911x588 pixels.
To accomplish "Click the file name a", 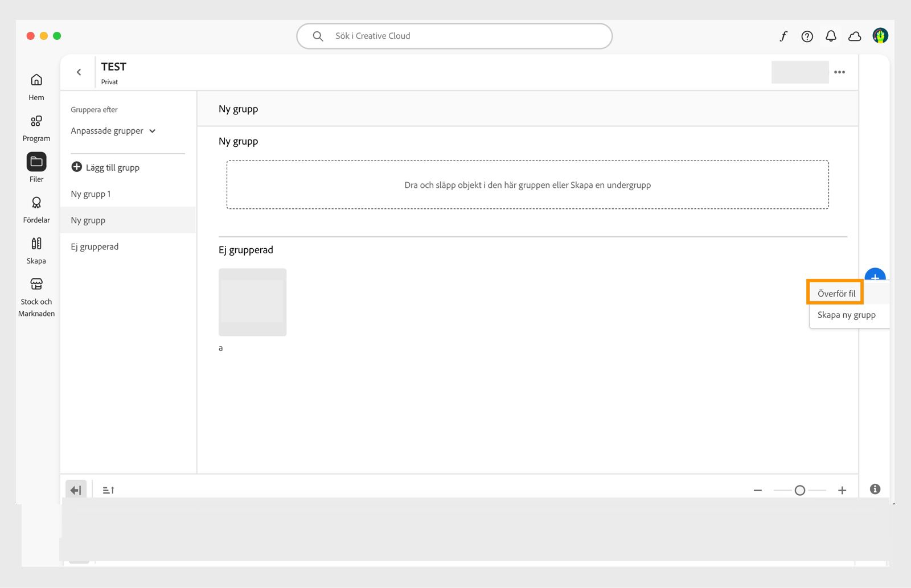I will click(x=221, y=348).
